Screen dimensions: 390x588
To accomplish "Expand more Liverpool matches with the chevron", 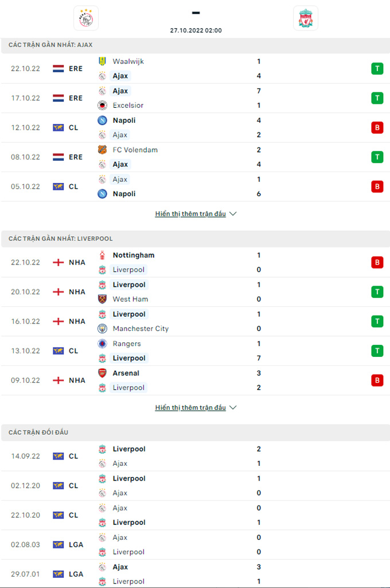I will tap(232, 408).
